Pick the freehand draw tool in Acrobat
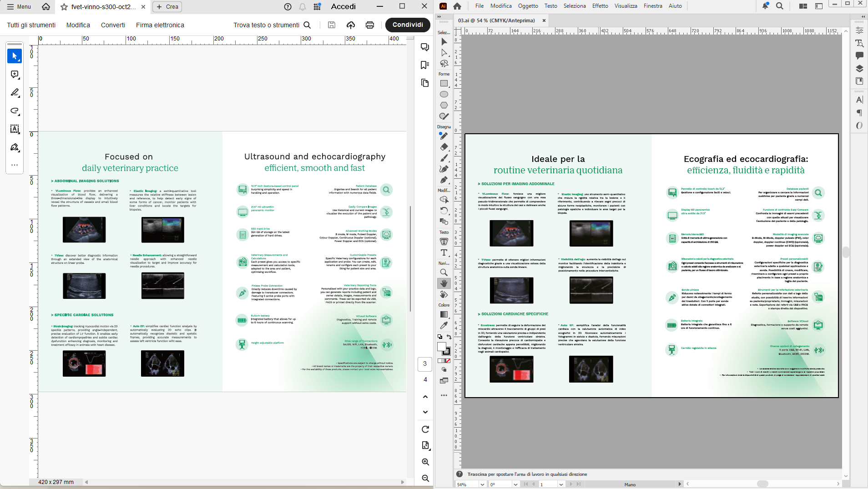Viewport: 868px width, 489px height. 15,111
